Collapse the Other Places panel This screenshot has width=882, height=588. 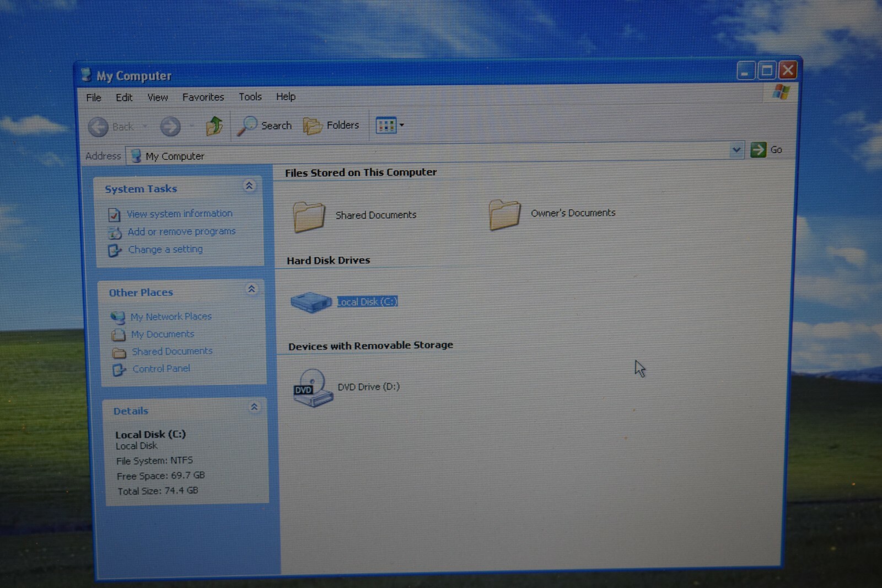(x=251, y=289)
